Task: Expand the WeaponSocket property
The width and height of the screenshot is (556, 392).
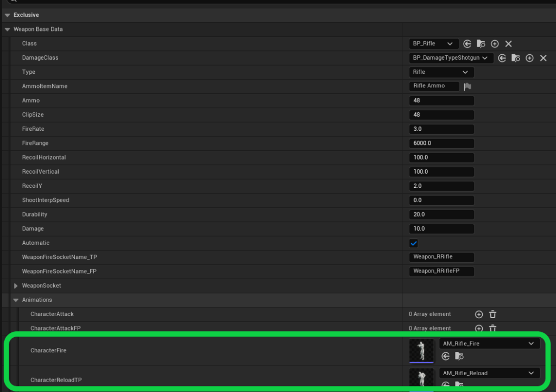Action: [16, 286]
